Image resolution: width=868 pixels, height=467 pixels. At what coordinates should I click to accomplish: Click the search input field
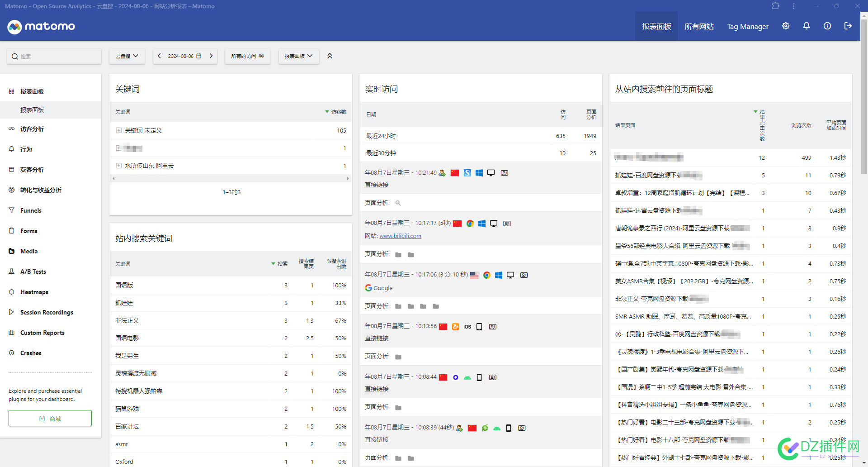coord(54,57)
